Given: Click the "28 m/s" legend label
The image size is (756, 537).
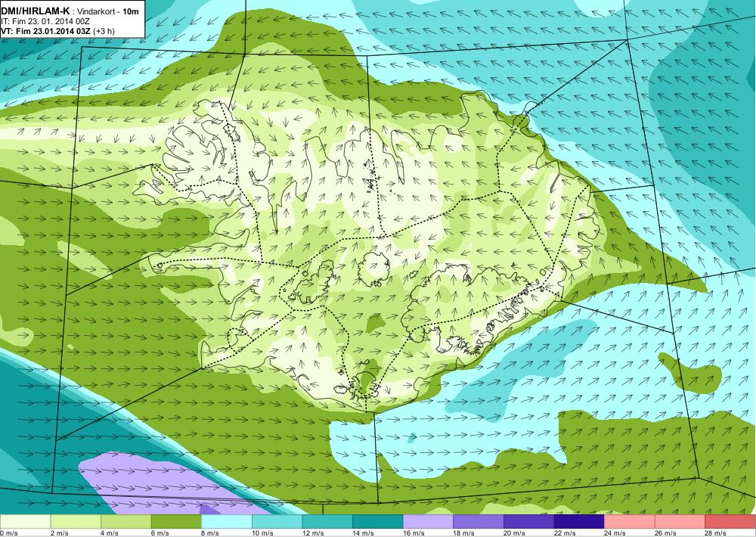Looking at the screenshot, I should pyautogui.click(x=716, y=533).
